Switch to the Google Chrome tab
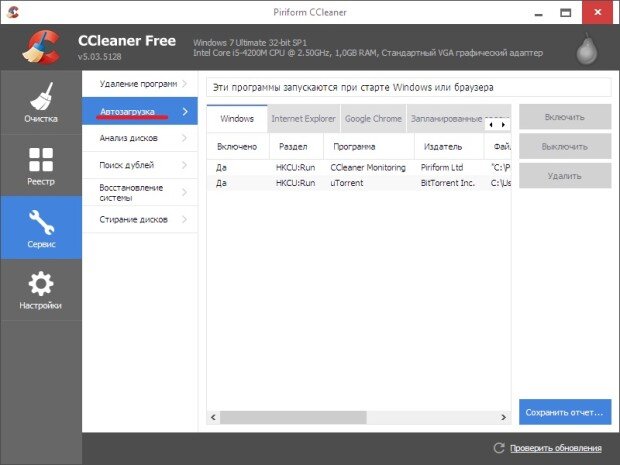Screen dimensions: 620x465 373,119
